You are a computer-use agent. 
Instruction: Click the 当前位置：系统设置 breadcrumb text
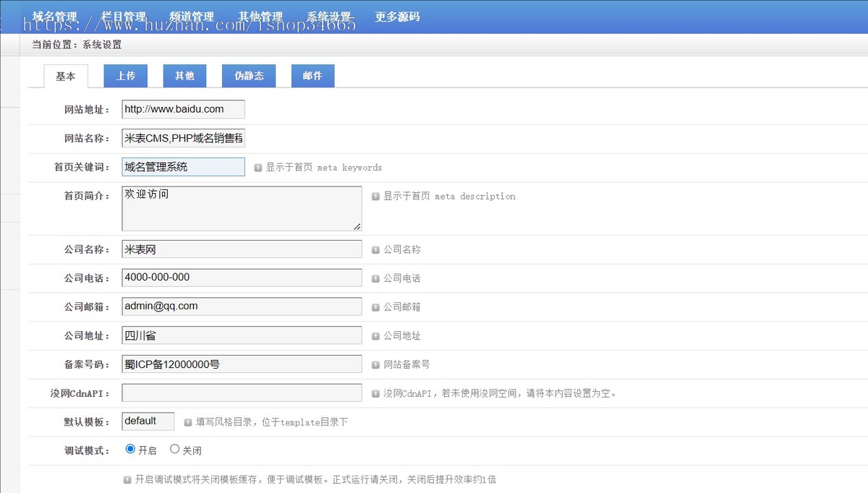[77, 45]
